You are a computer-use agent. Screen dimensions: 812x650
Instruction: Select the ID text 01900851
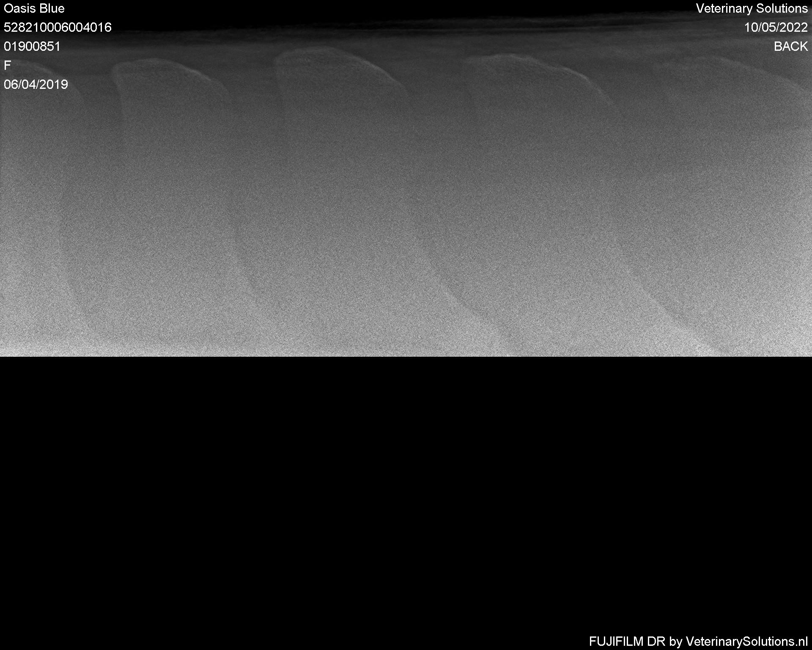pos(32,46)
